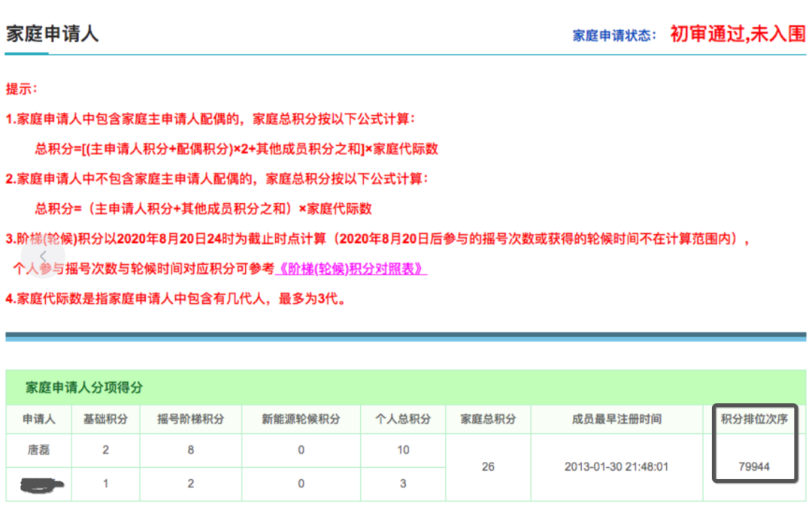The image size is (812, 510).
Task: Click the note 4 about 家庭代际数
Action: pos(175,299)
